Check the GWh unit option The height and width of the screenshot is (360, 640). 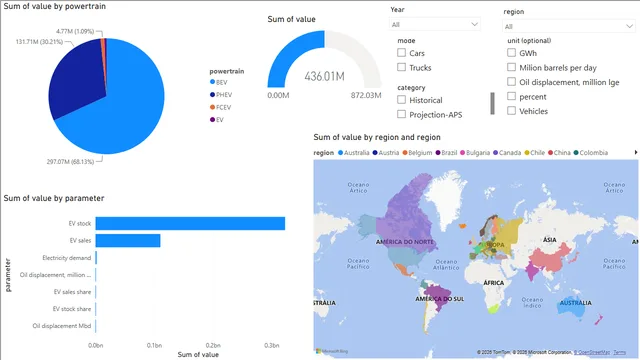click(511, 53)
